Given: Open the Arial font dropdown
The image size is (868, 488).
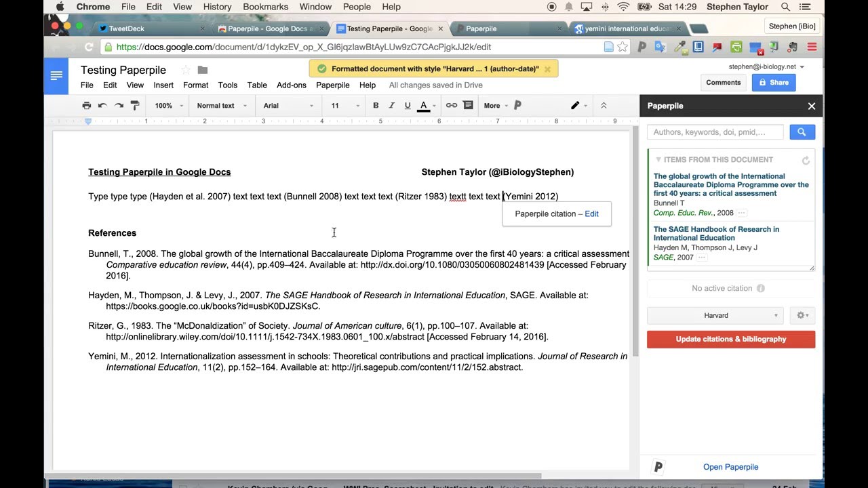Looking at the screenshot, I should [x=288, y=106].
